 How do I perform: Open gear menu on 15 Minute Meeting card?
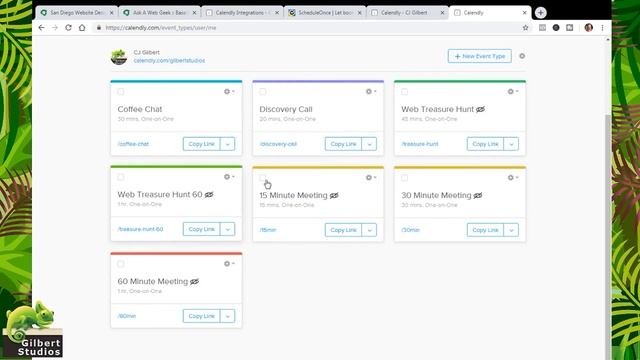pyautogui.click(x=371, y=178)
